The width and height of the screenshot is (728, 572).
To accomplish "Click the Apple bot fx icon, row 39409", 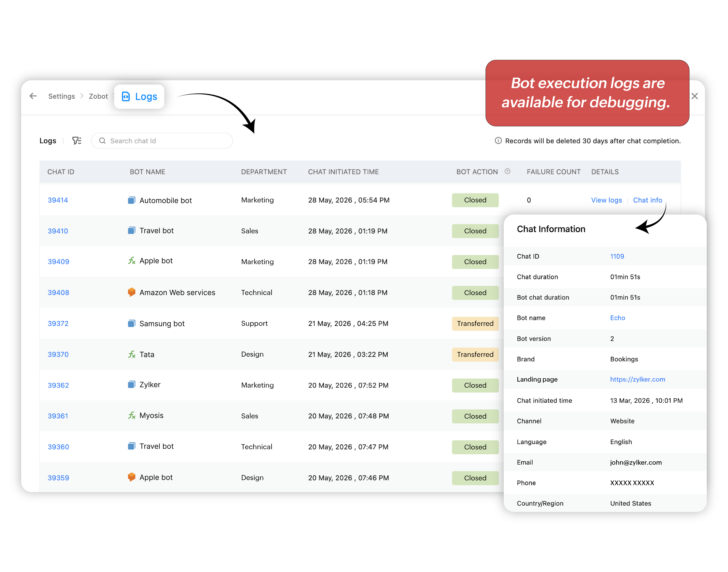I will pos(132,261).
